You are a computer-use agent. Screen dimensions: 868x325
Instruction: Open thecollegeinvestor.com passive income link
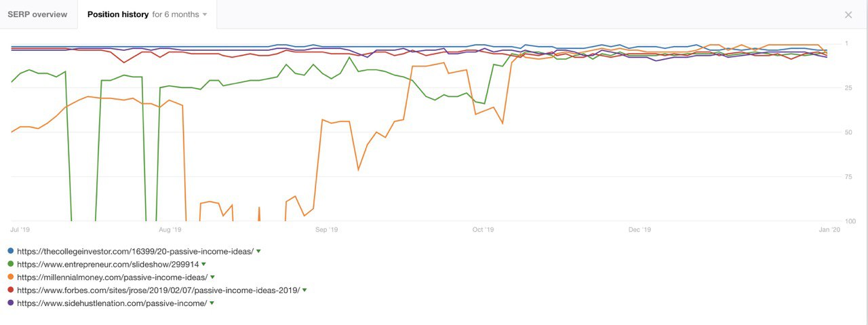pyautogui.click(x=135, y=251)
